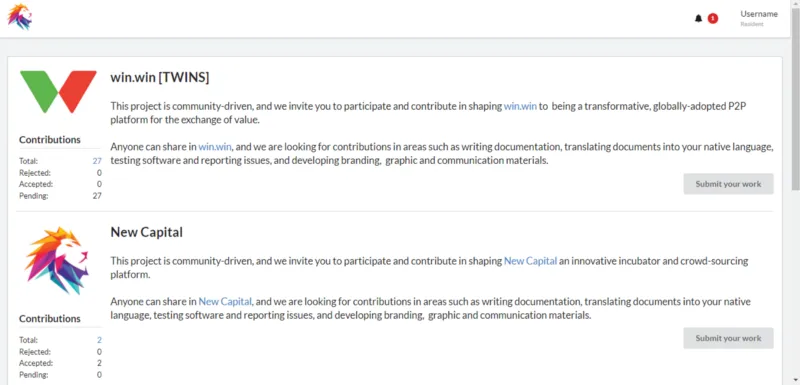The height and width of the screenshot is (385, 800).
Task: Click win.win total contributions 27
Action: pos(97,161)
